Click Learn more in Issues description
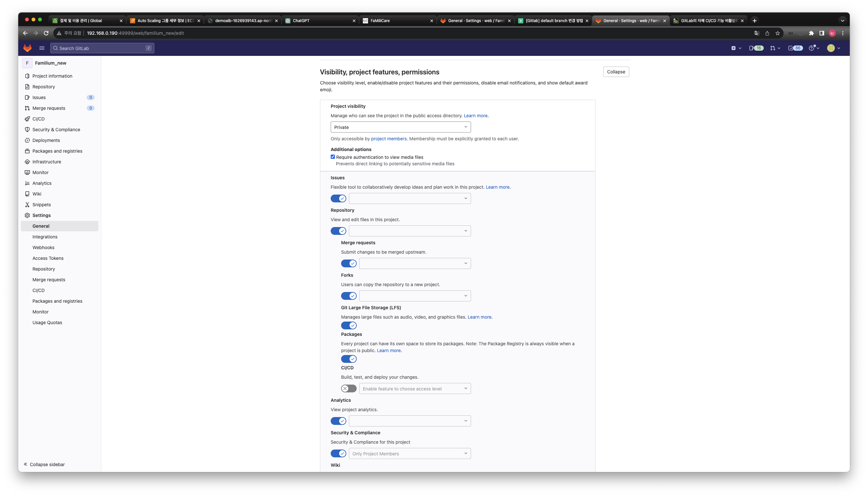Viewport: 868px width, 496px height. tap(498, 187)
